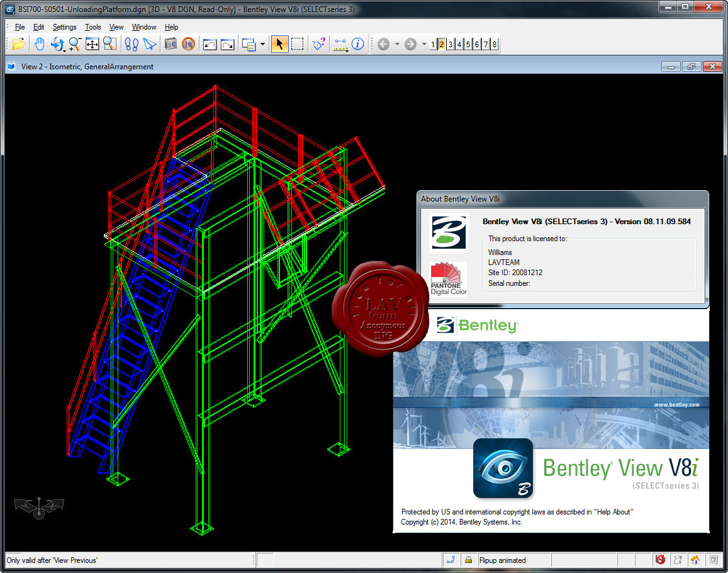Click the Forward navigation arrow
Screen dimensions: 728x573
tap(410, 44)
